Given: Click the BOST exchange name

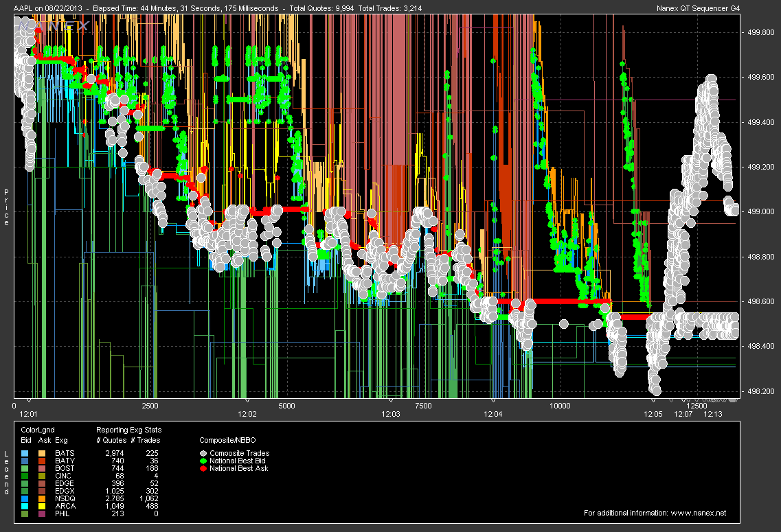Looking at the screenshot, I should pyautogui.click(x=65, y=468).
